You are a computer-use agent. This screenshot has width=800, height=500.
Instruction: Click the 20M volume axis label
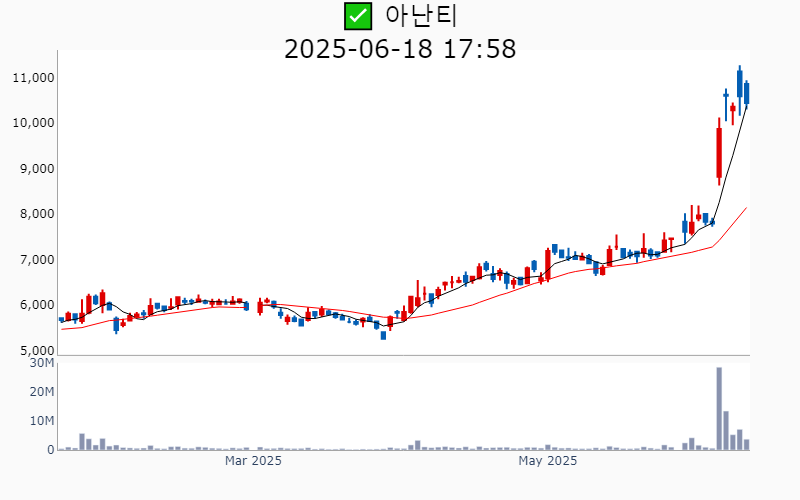click(42, 392)
